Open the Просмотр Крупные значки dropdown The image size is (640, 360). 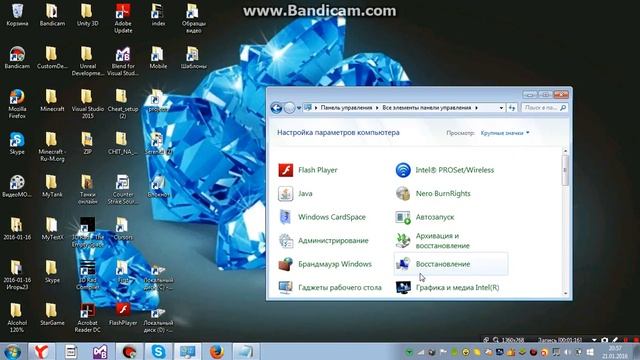click(x=505, y=133)
